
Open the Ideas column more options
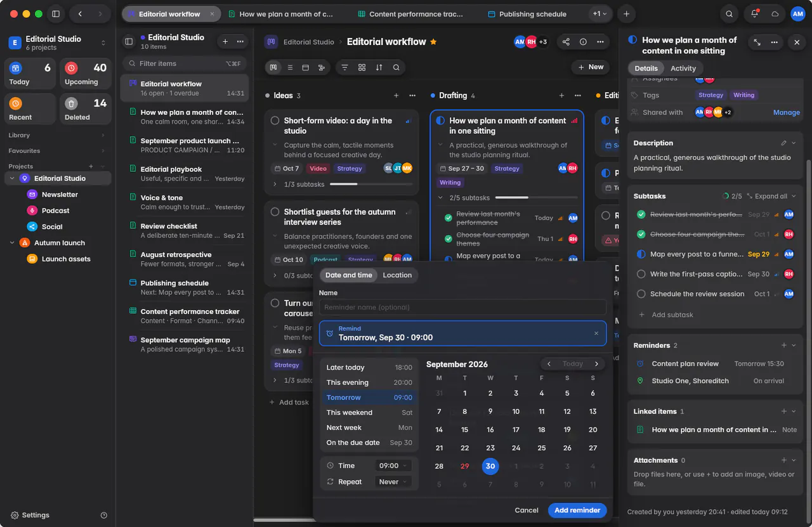tap(412, 96)
